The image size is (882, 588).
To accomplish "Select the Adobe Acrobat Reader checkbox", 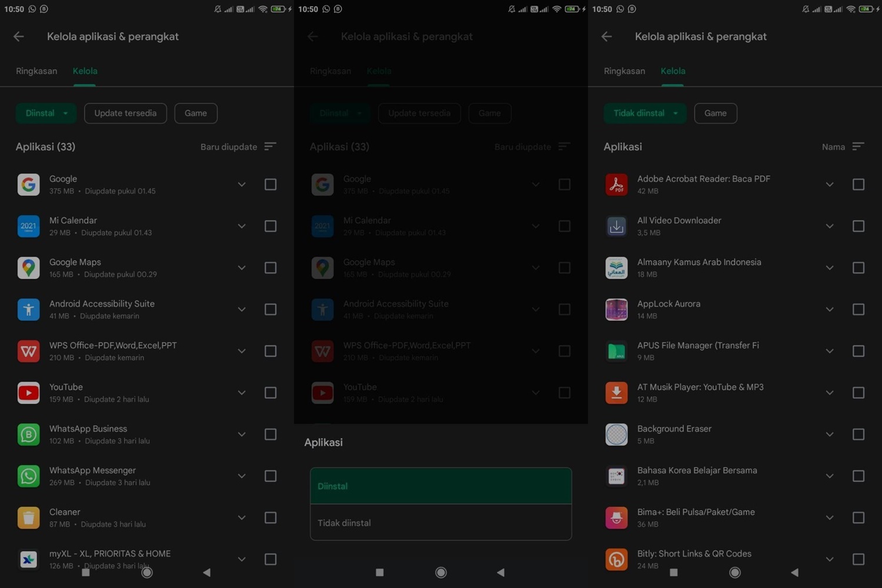I will click(858, 185).
